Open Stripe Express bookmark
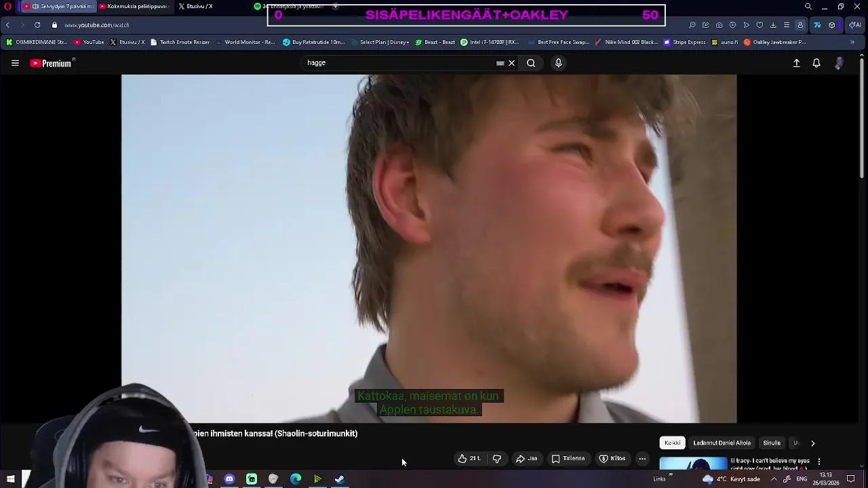The height and width of the screenshot is (488, 868). point(685,42)
